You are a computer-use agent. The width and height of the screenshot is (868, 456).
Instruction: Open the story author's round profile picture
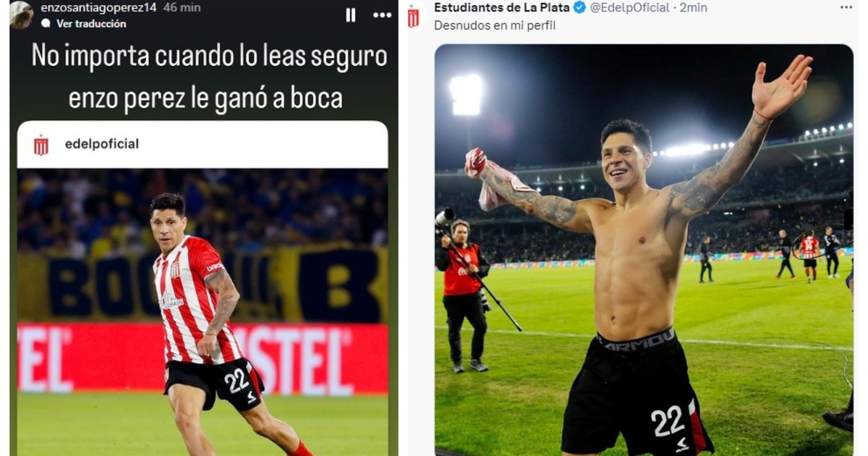21,14
